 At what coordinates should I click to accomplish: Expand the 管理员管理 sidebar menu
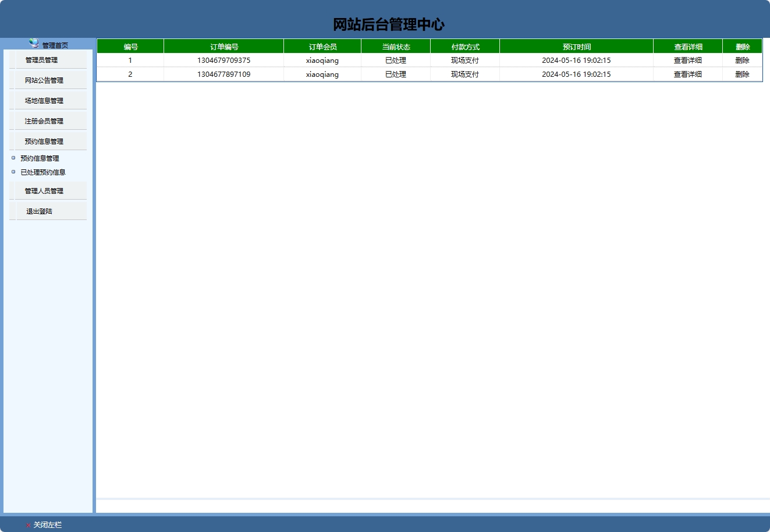48,60
